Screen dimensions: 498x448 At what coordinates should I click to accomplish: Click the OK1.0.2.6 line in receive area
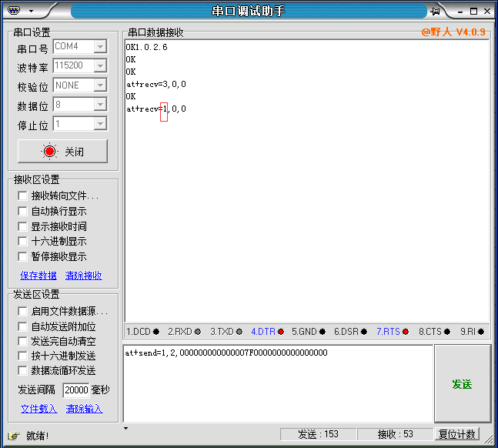pyautogui.click(x=146, y=47)
